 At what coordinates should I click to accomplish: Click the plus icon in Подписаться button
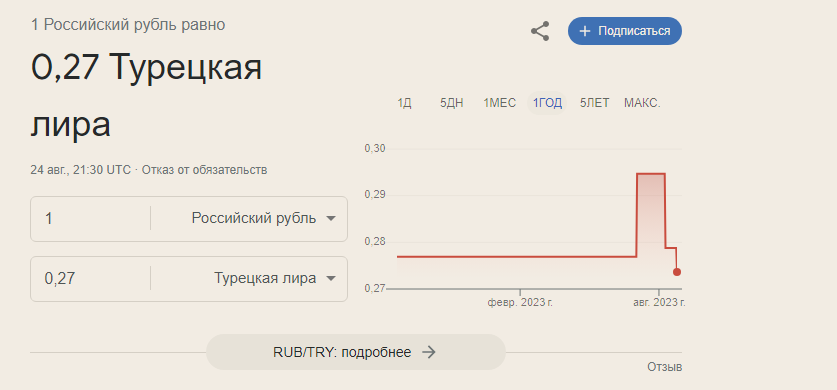(x=585, y=31)
